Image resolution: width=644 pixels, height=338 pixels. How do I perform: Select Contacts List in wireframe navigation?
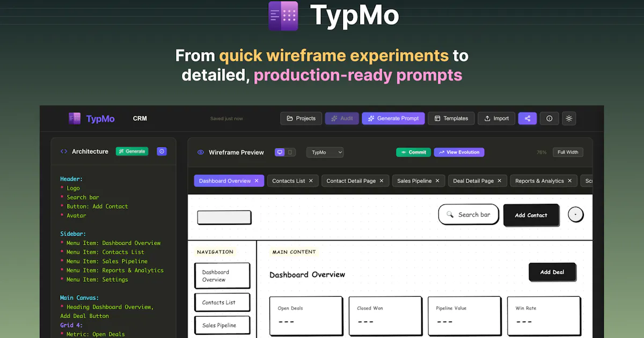tap(222, 303)
